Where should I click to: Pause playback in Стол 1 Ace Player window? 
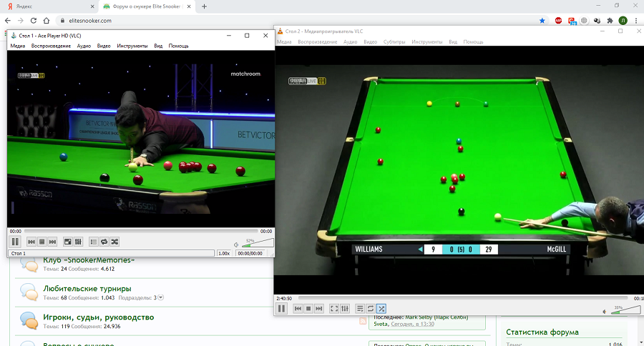(x=15, y=242)
